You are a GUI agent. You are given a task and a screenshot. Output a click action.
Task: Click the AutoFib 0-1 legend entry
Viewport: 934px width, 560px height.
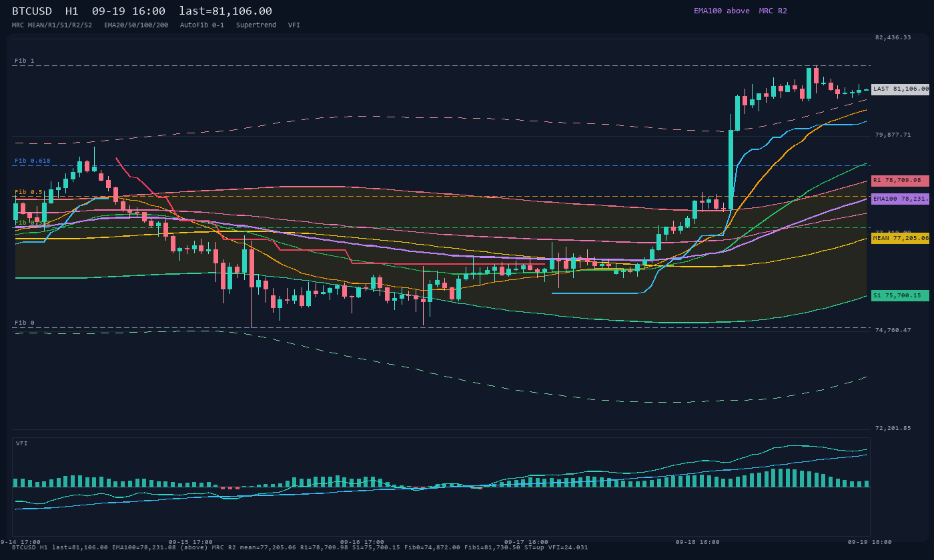tap(202, 25)
